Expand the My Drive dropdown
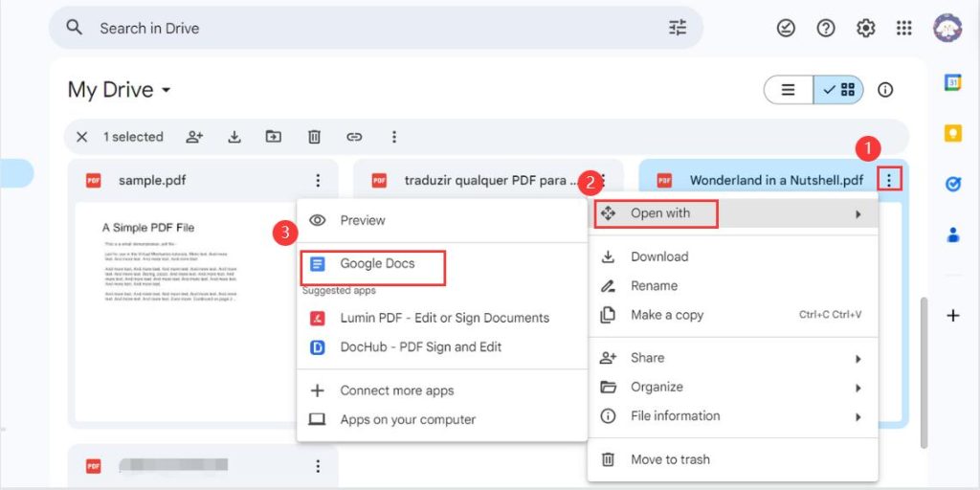Image resolution: width=980 pixels, height=490 pixels. 167,91
